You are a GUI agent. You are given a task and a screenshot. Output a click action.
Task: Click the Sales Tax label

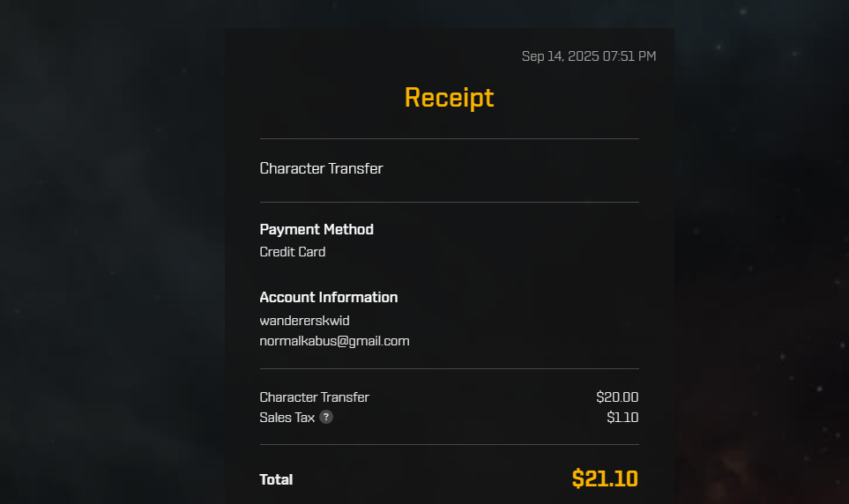[287, 418]
